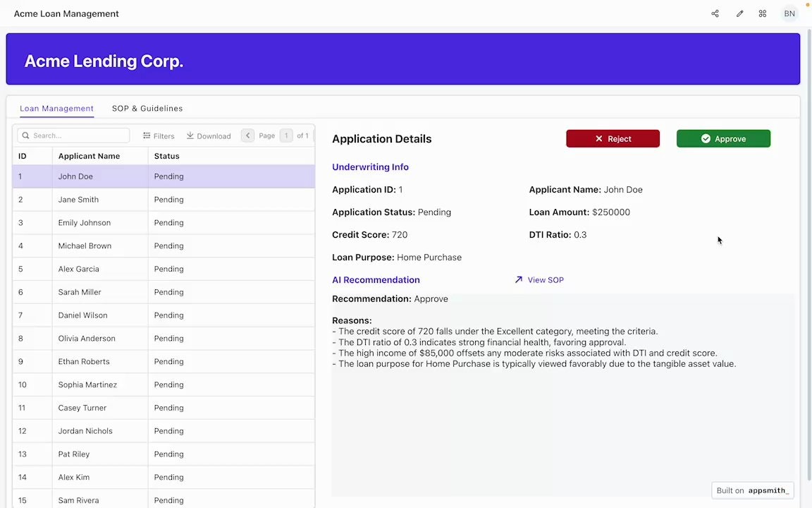
Task: Click the pencil edit icon
Action: 739,13
